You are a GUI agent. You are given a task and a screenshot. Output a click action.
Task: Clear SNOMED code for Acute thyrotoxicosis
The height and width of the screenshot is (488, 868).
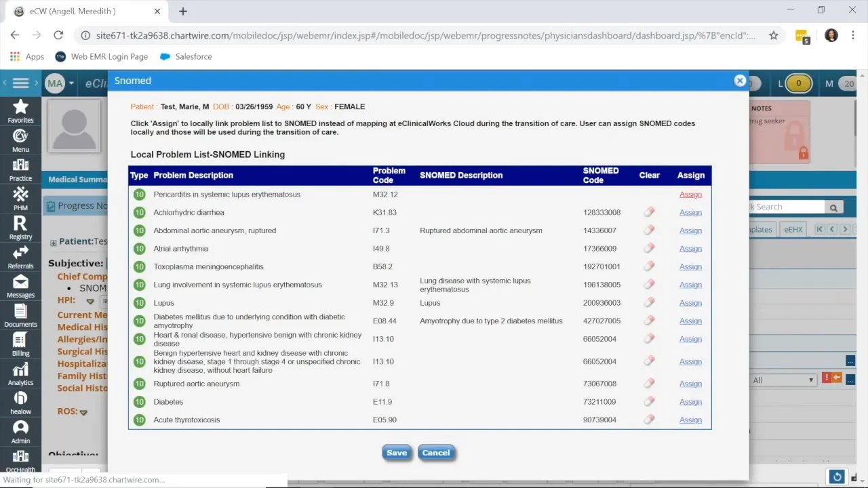pos(649,420)
